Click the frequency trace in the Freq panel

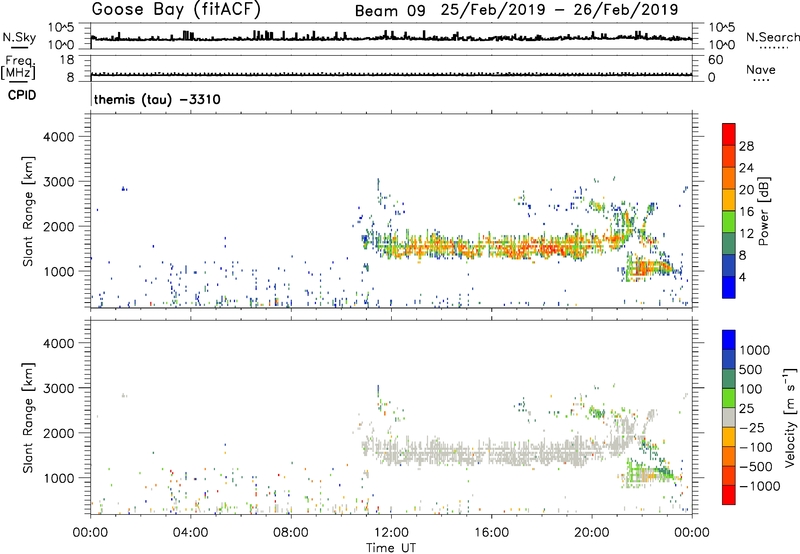pyautogui.click(x=391, y=74)
